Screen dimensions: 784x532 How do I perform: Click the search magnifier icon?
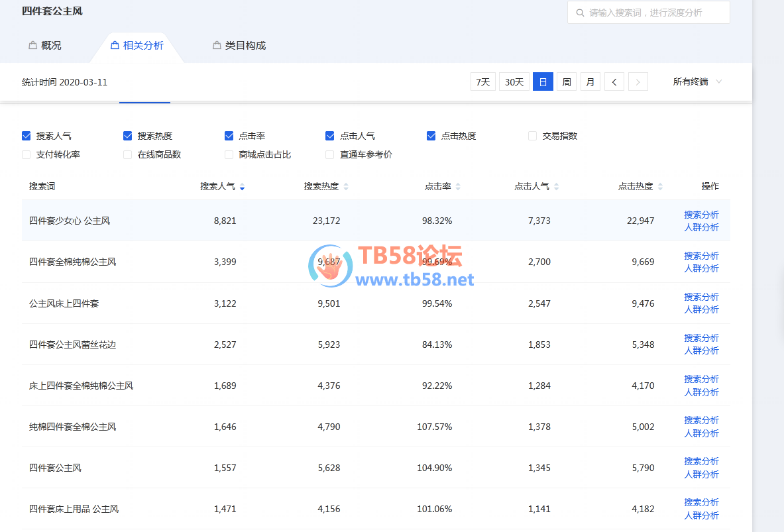click(580, 13)
